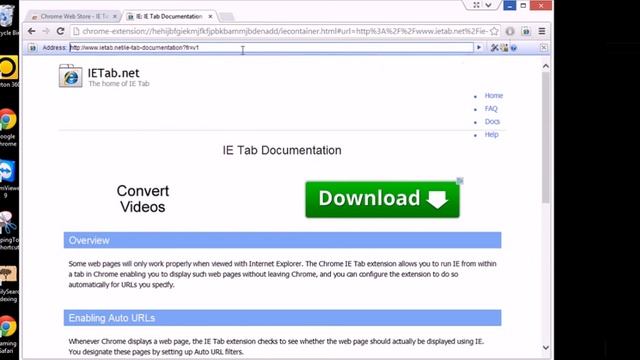Open the Home navigation link
Image resolution: width=640 pixels, height=360 pixels.
(493, 96)
